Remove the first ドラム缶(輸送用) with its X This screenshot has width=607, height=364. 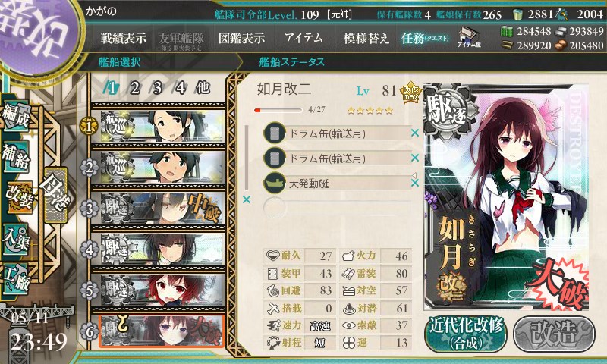click(414, 133)
